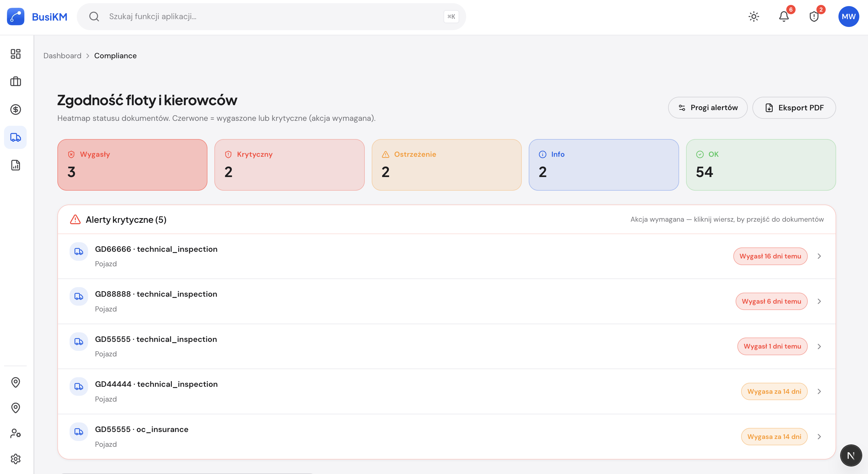Open the reports chart file icon in sidebar
Image resolution: width=868 pixels, height=474 pixels.
tap(16, 165)
